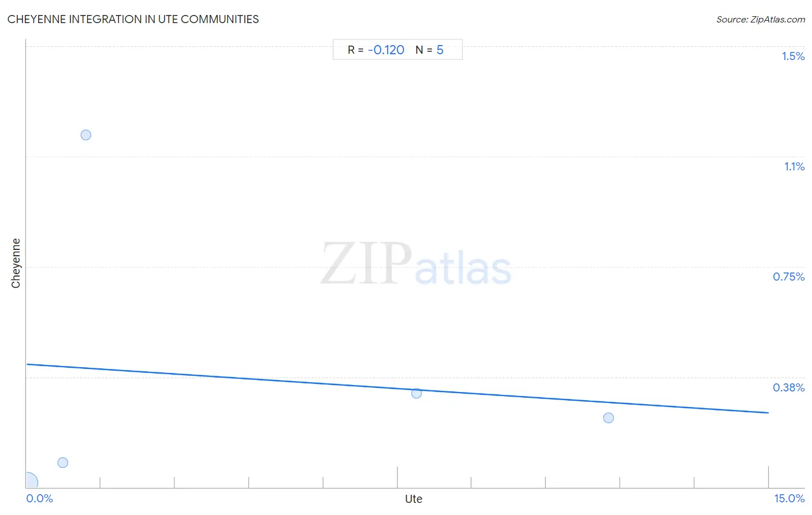The height and width of the screenshot is (515, 812).
Task: Click the Cheyenne y-axis label
Action: [16, 263]
